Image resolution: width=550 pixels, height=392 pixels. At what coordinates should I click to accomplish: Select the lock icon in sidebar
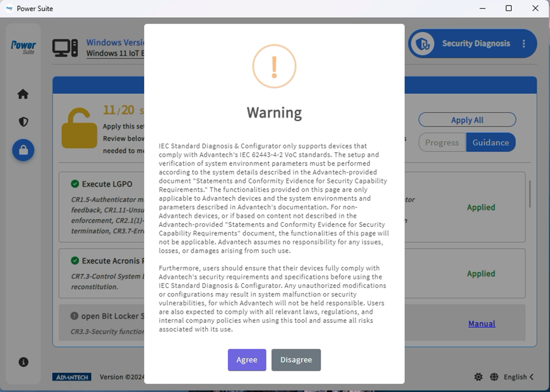[23, 150]
